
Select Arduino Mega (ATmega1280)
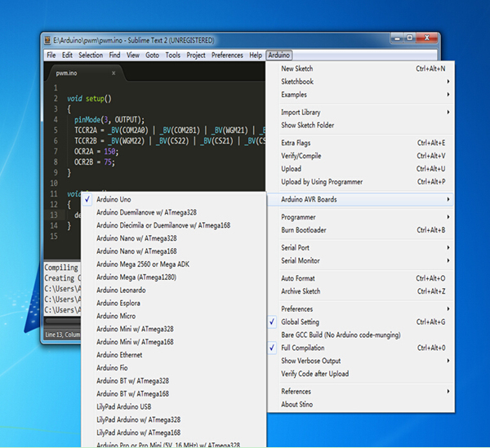pos(174,277)
